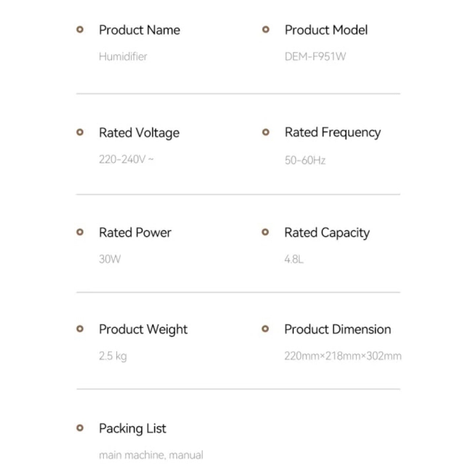This screenshot has height=476, width=476.
Task: Select the 50-60Hz frequency value
Action: coord(305,160)
